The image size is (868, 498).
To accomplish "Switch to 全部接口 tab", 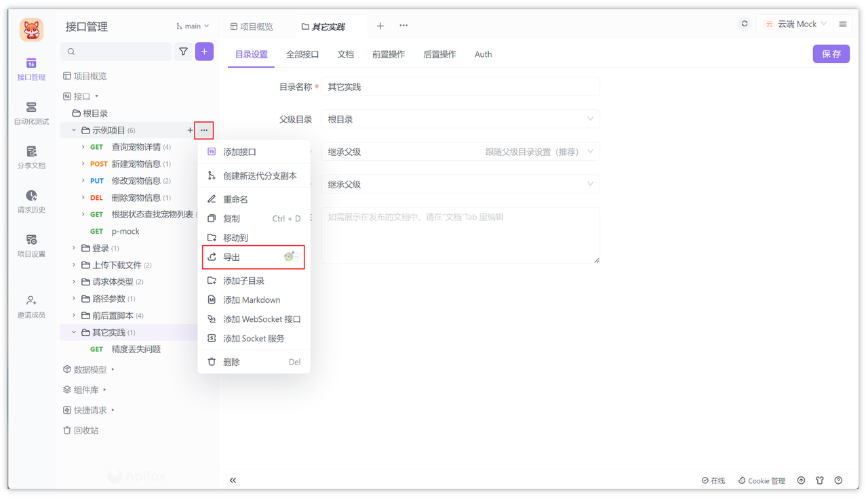I will pos(302,54).
